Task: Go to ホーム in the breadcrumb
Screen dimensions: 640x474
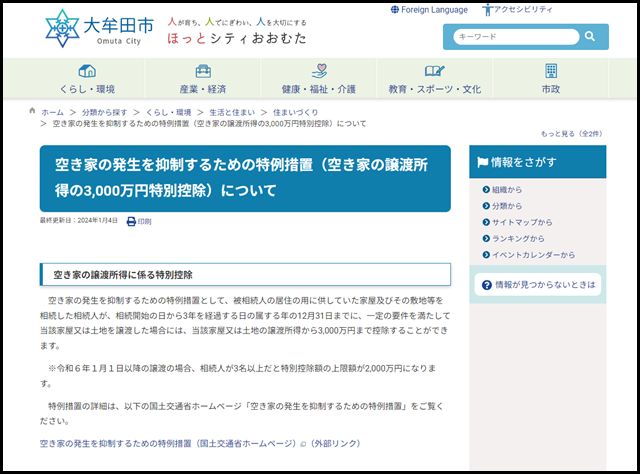Action: tap(52, 112)
